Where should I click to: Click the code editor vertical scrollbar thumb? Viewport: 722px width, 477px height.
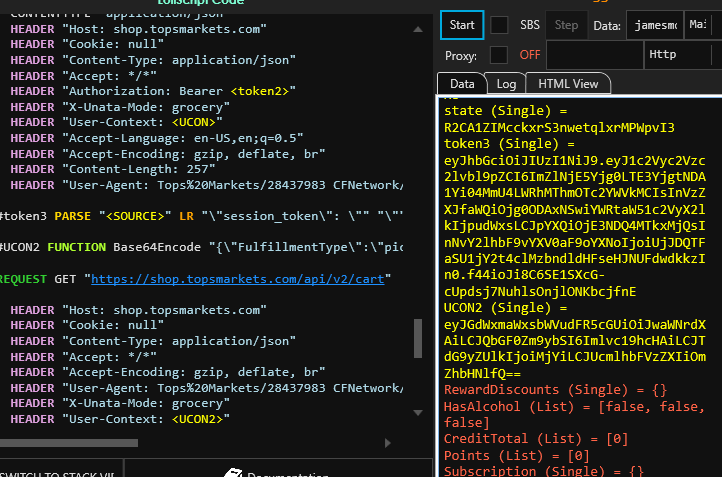click(418, 338)
